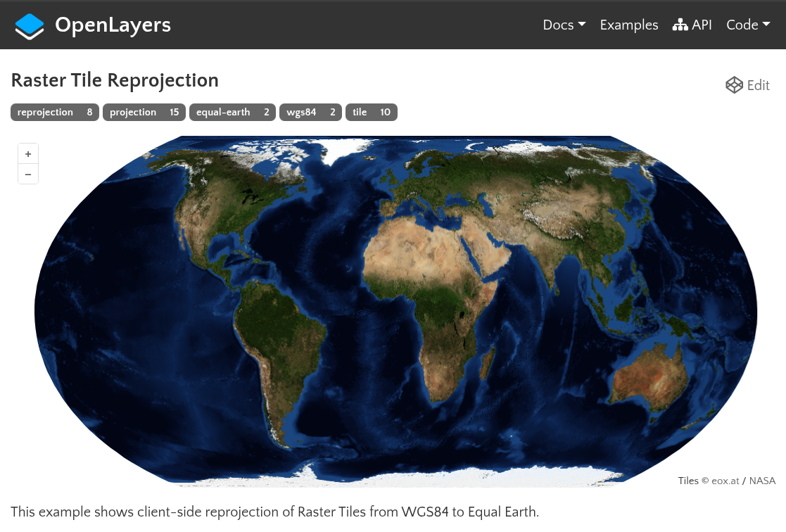Click the CodePen Edit icon
The height and width of the screenshot is (532, 786).
(x=734, y=85)
